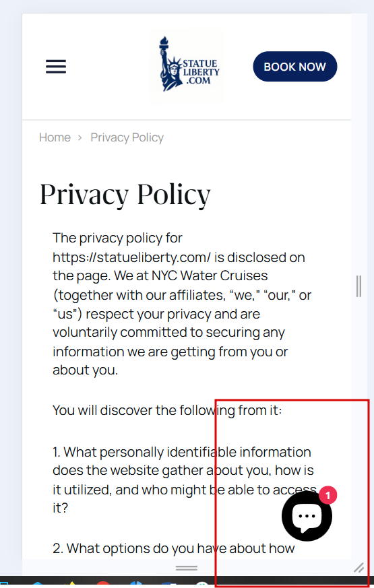This screenshot has width=374, height=588.
Task: Click the Statue Liberty .com logo
Action: point(187,67)
